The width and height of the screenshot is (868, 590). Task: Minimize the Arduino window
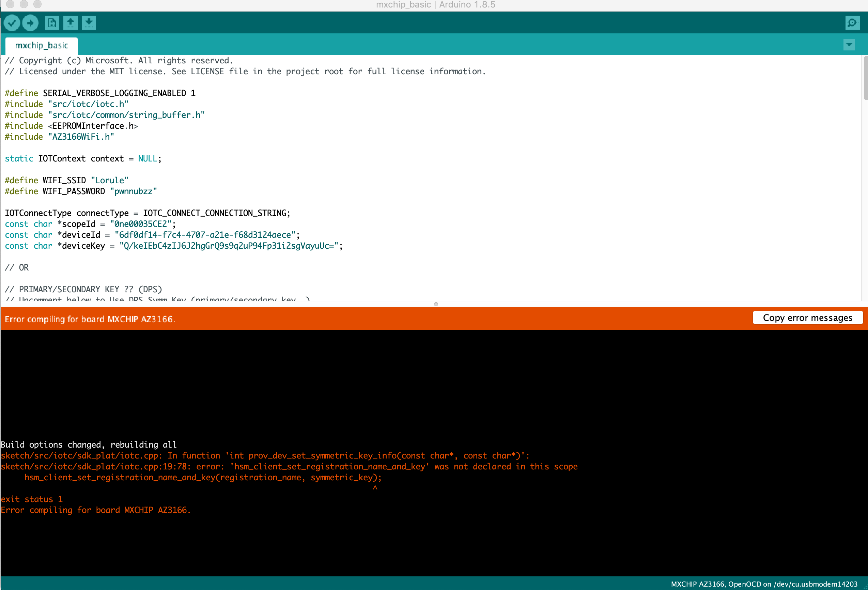pyautogui.click(x=24, y=4)
